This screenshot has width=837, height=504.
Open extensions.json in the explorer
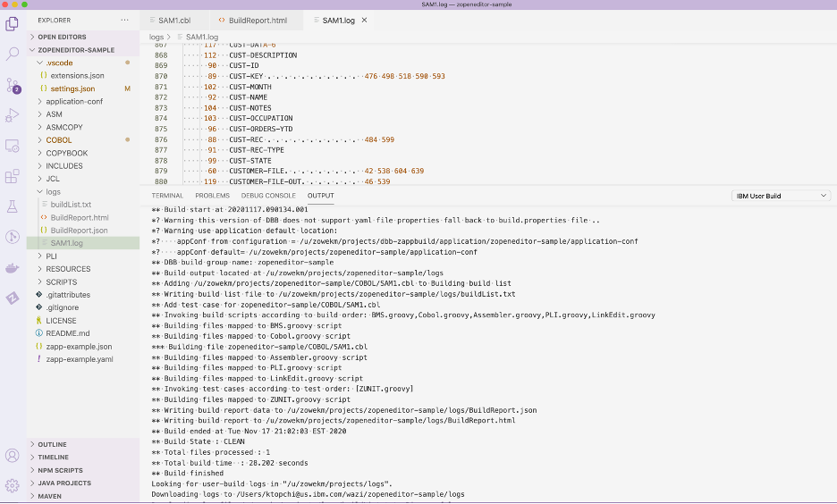pyautogui.click(x=83, y=76)
